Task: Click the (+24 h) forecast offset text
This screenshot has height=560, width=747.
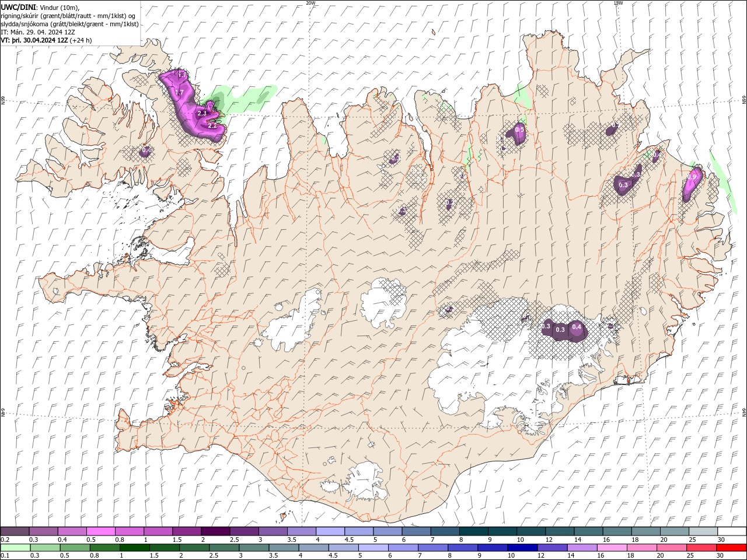Action: coord(81,40)
